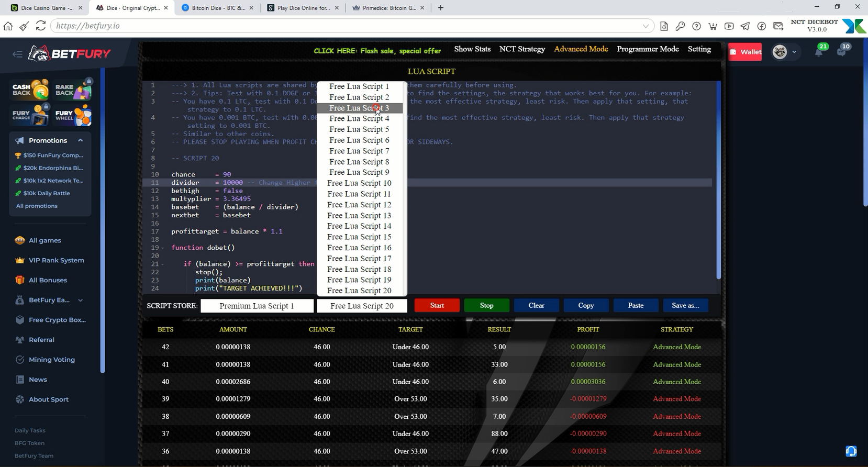Switch to Primedice browser tab
The width and height of the screenshot is (868, 467).
[387, 8]
